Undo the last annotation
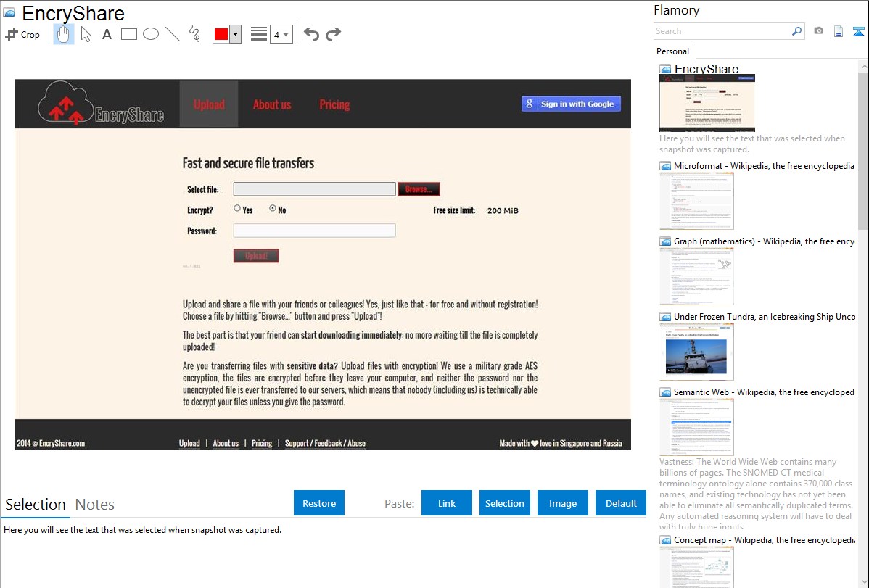 pyautogui.click(x=311, y=34)
